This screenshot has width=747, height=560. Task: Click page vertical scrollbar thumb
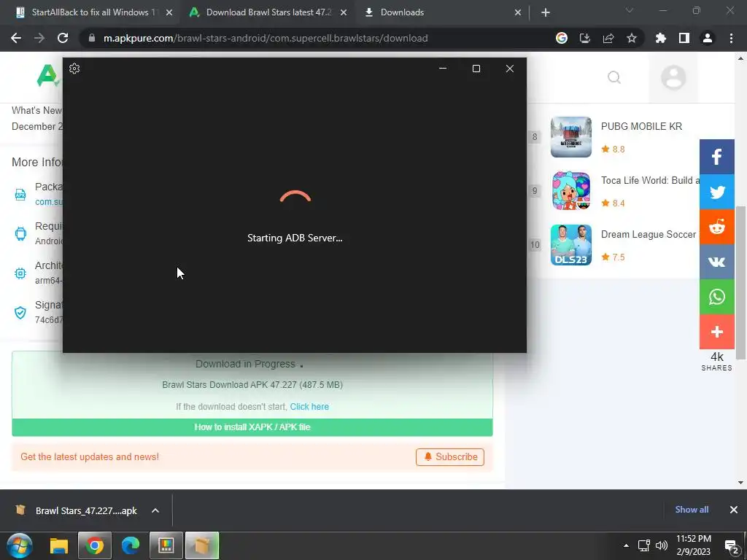coord(741,284)
